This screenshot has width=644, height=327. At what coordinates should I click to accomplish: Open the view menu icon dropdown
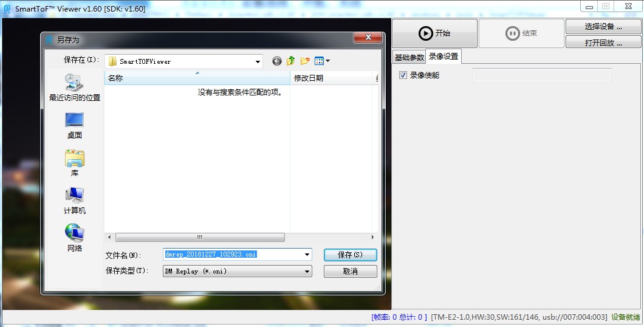(x=323, y=61)
